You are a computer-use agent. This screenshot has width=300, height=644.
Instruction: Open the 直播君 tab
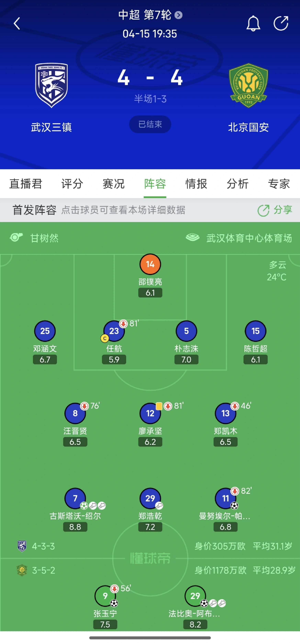26,184
